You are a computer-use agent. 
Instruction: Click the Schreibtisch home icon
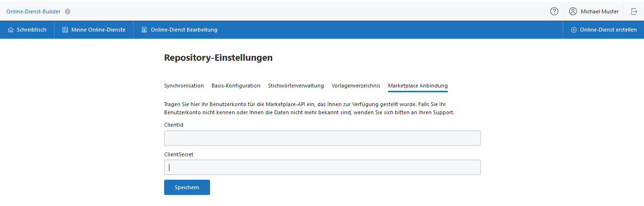click(x=11, y=30)
